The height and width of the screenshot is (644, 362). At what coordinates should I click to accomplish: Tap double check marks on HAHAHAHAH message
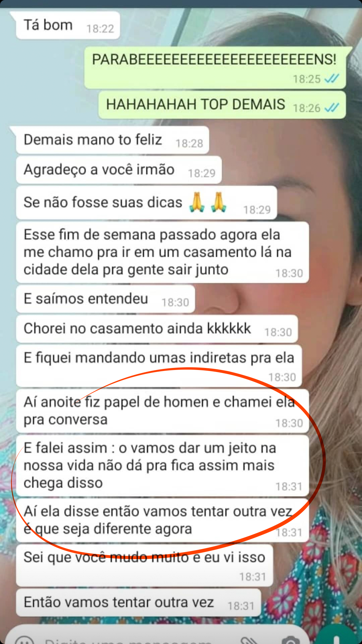[332, 108]
